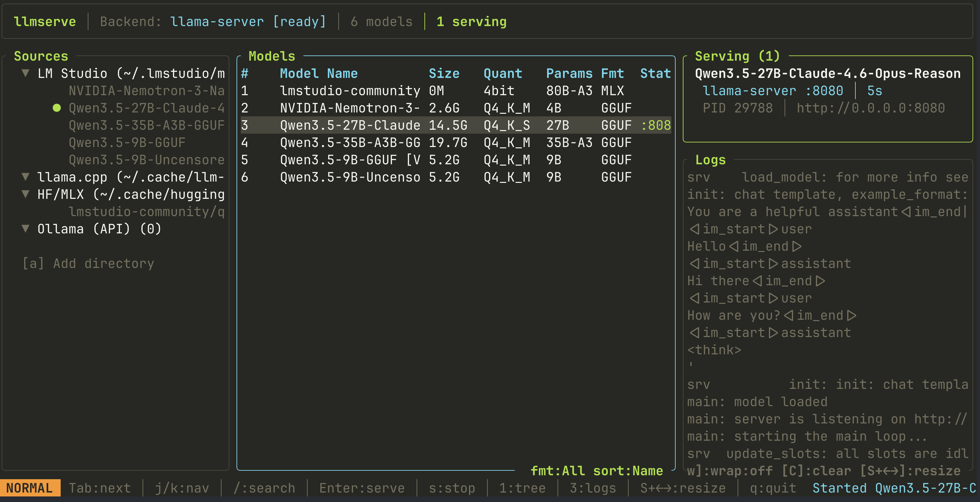The height and width of the screenshot is (502, 980).
Task: Click the 19.7G size value
Action: (x=448, y=142)
